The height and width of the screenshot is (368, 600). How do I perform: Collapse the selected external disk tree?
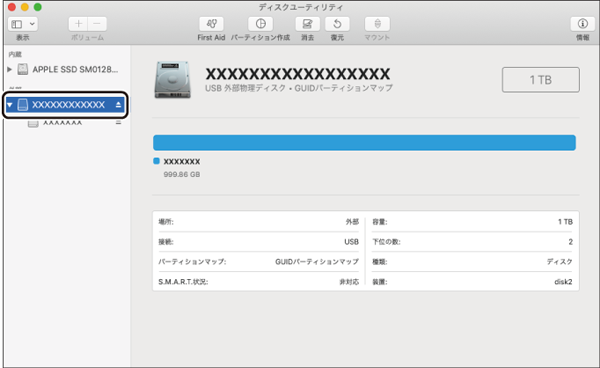(x=10, y=104)
